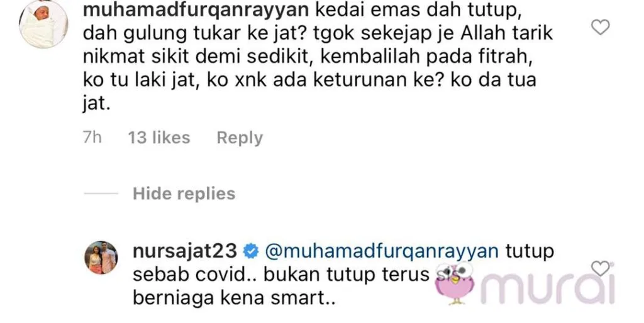Click the murai watermark text
Screen dimensions: 644x323
[548, 287]
